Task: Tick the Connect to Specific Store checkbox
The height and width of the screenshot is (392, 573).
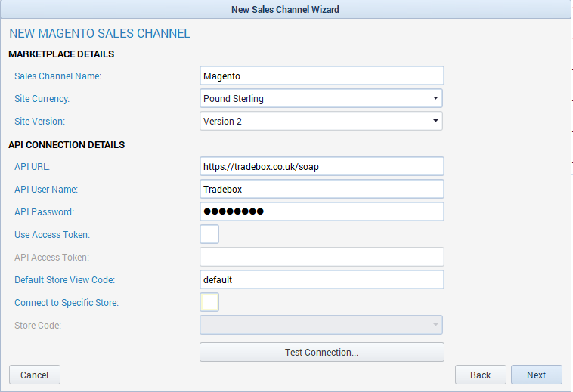Action: coord(209,302)
